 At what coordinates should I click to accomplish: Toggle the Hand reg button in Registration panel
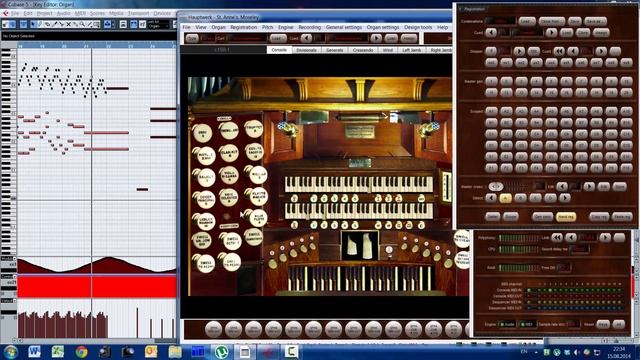(566, 216)
